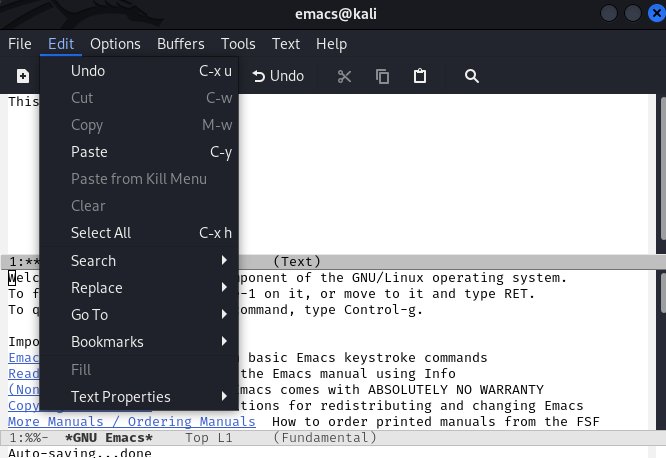The height and width of the screenshot is (458, 666).
Task: Choose Cut in the Edit menu
Action: [x=139, y=98]
